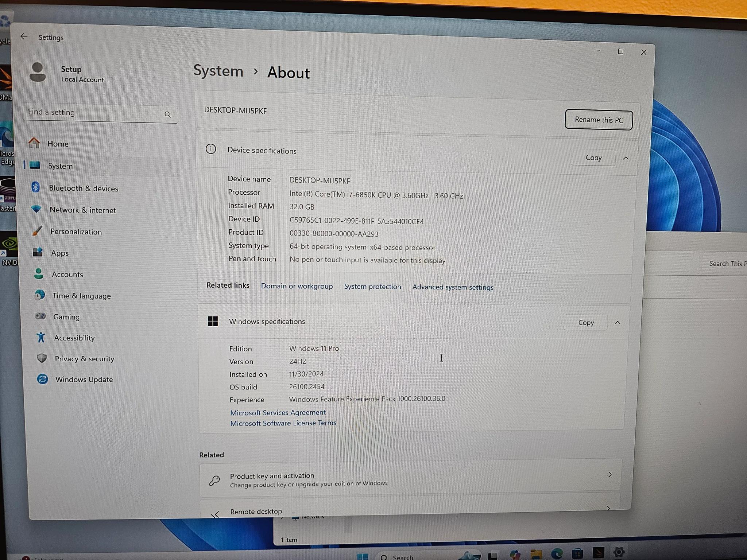Open Advanced system settings link
This screenshot has width=747, height=560.
[x=453, y=287]
